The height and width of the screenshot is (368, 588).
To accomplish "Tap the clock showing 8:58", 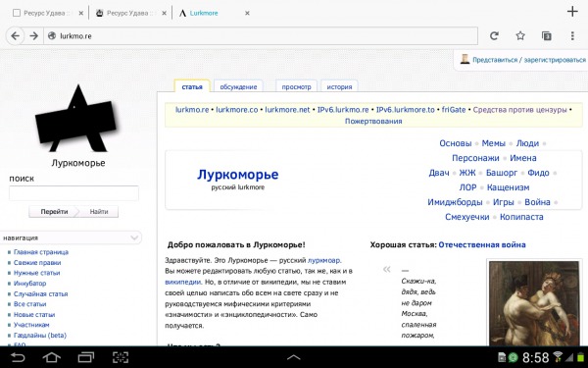I will [x=536, y=357].
